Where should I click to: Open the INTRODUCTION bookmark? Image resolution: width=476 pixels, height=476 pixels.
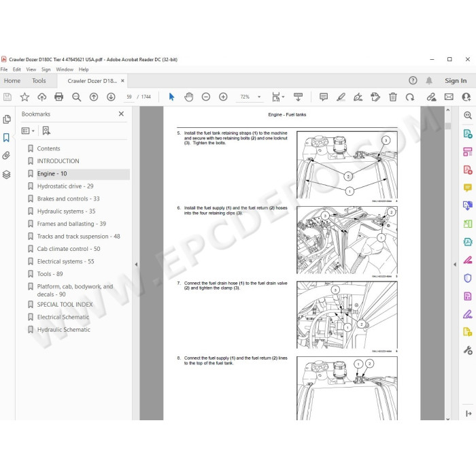click(x=58, y=161)
